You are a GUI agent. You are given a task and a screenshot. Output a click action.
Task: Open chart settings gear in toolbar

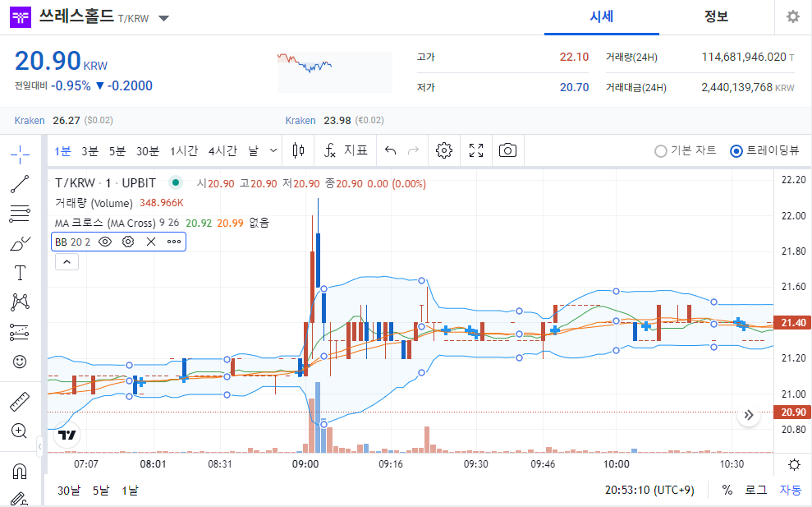click(444, 151)
